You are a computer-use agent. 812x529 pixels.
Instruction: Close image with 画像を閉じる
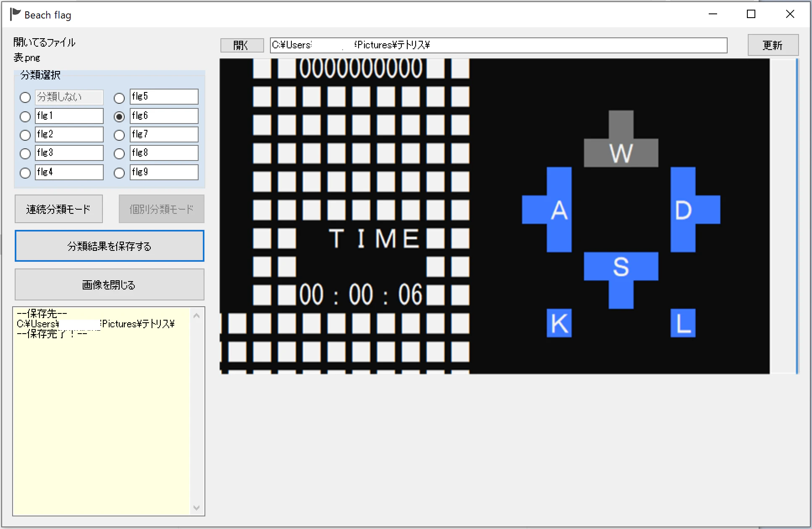click(x=109, y=284)
